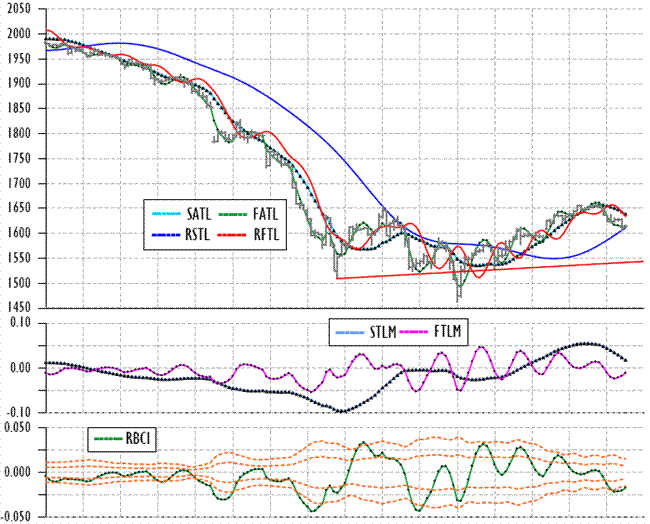The height and width of the screenshot is (524, 650).
Task: Click the 2050 price axis label
Action: pos(19,9)
